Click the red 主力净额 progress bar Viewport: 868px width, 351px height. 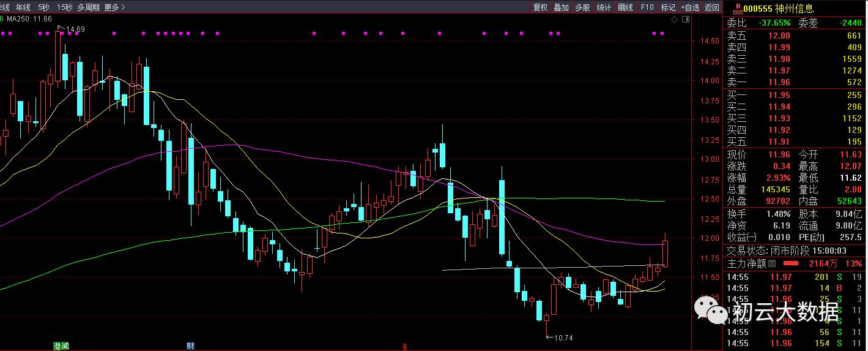click(x=790, y=264)
